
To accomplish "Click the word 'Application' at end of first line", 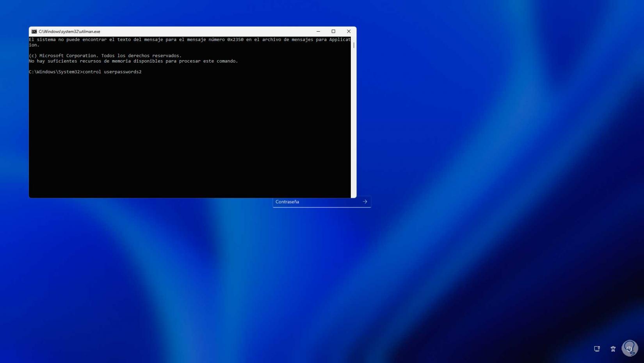I will (340, 39).
